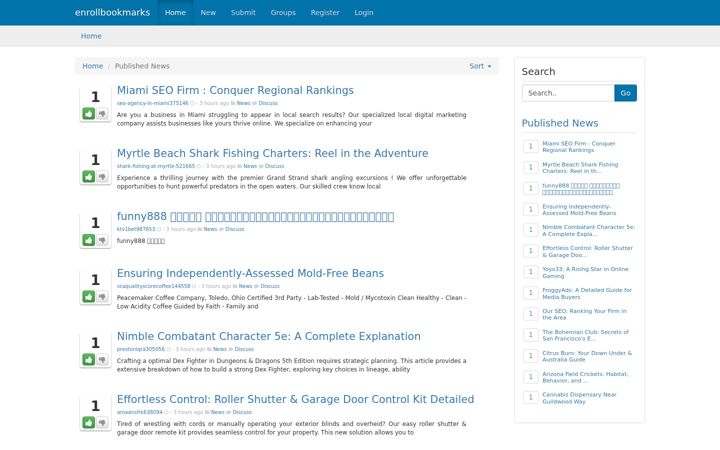Visit user shark-fishing-at-myrtle-521665 profile
The height and width of the screenshot is (450, 720).
[156, 166]
